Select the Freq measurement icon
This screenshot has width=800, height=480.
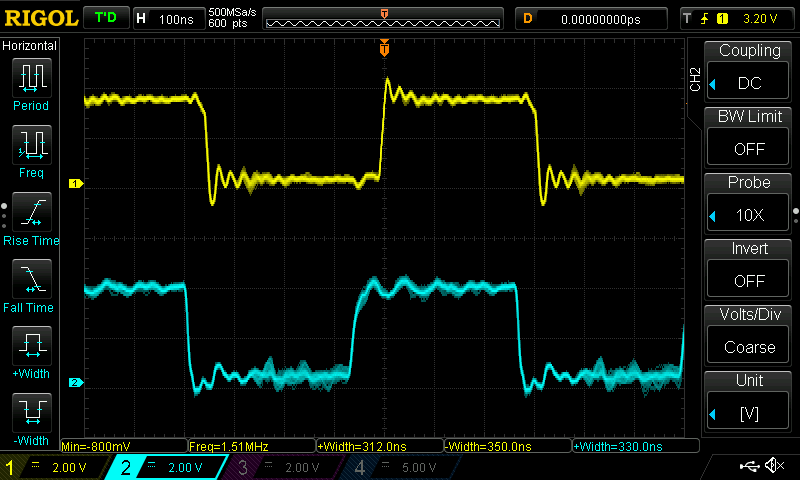(32, 145)
